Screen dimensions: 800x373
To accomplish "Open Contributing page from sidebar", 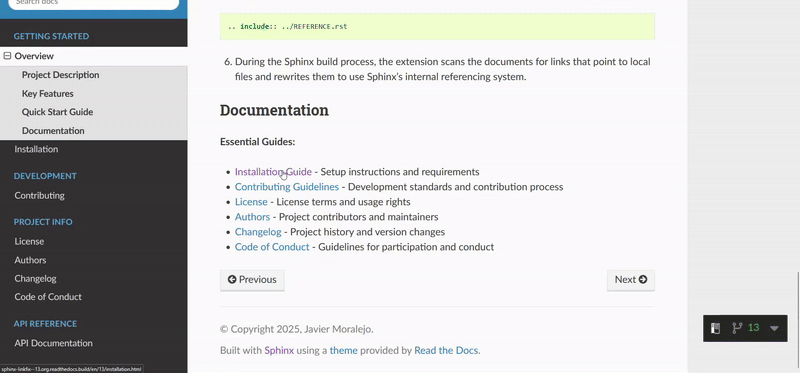I will [x=39, y=195].
